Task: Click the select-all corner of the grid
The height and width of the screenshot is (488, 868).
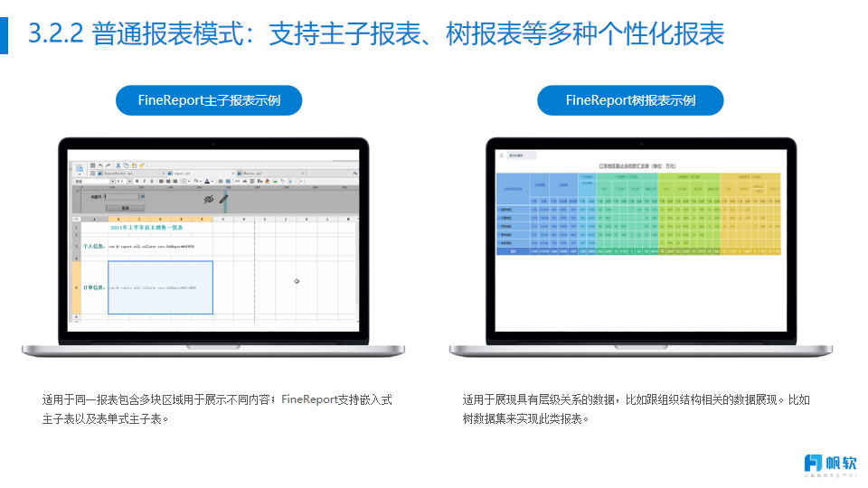Action: point(76,219)
